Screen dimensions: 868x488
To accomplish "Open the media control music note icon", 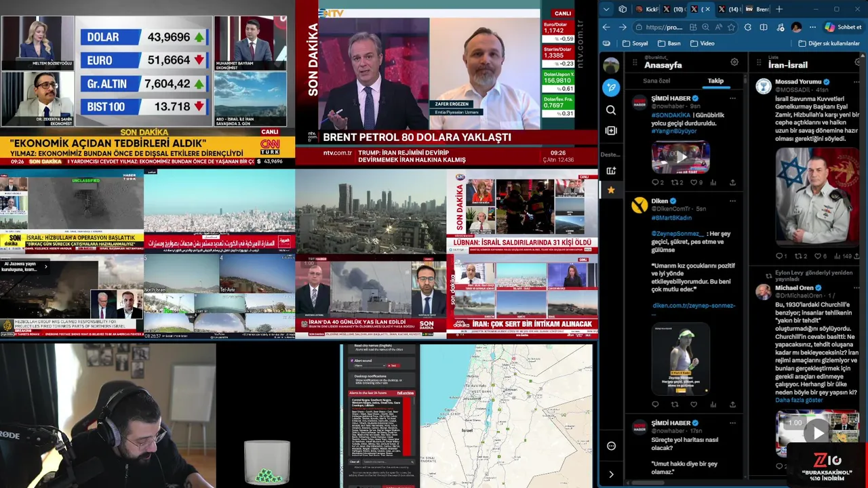I will (779, 27).
